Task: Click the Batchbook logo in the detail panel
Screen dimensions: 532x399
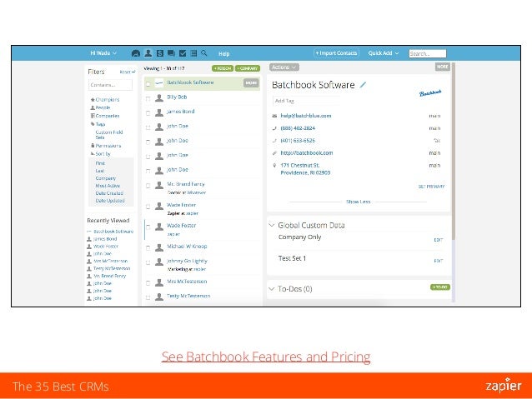Action: 430,93
